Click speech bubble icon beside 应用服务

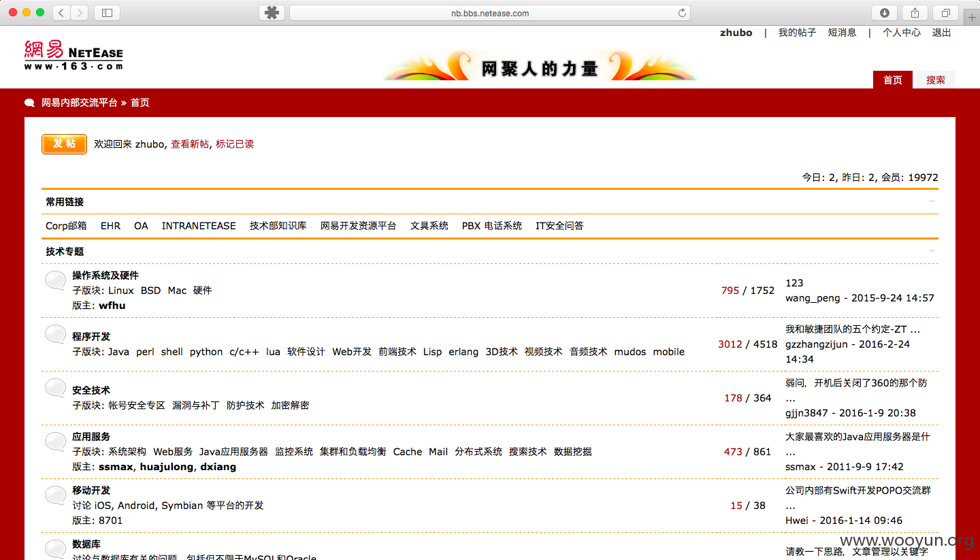56,442
